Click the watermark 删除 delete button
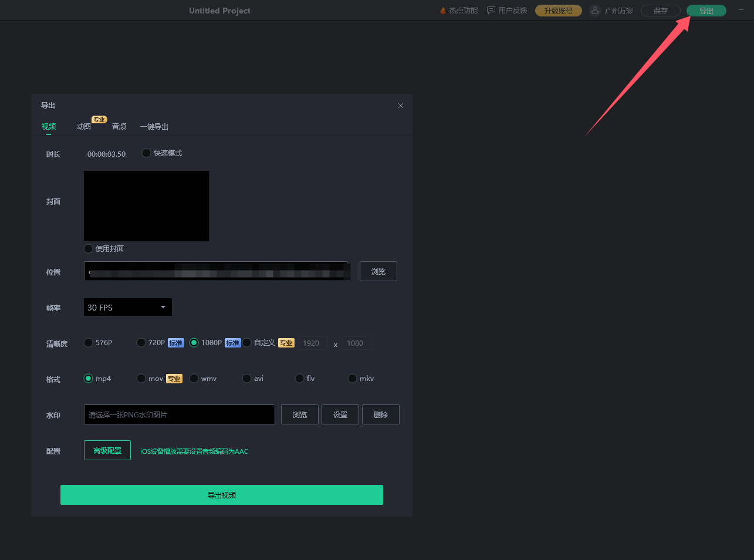The width and height of the screenshot is (754, 560). click(381, 414)
